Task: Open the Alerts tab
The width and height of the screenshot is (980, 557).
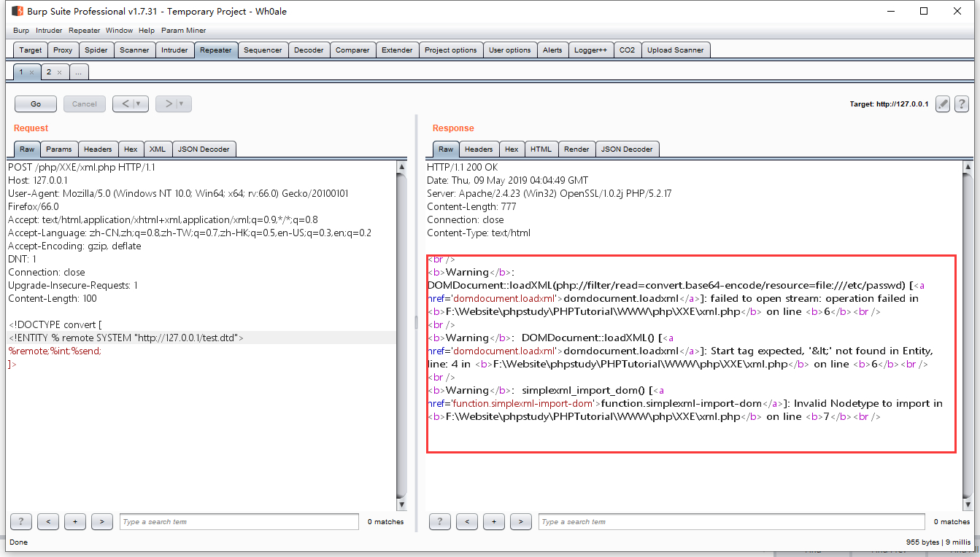Action: pyautogui.click(x=552, y=50)
